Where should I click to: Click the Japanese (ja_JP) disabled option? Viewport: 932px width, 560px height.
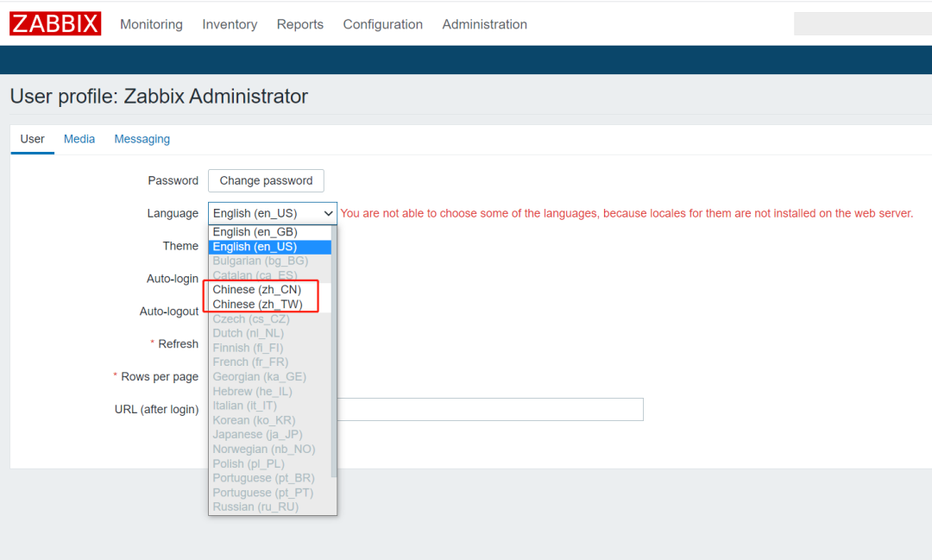pos(270,435)
